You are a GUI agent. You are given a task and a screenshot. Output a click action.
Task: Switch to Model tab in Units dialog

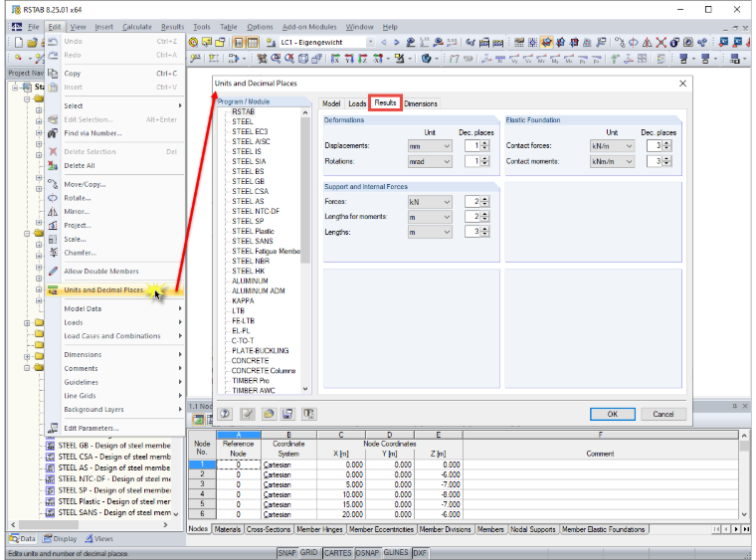pyautogui.click(x=331, y=103)
